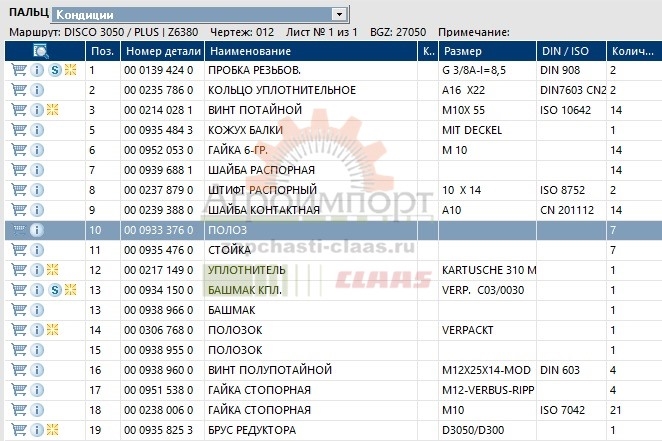Click the S icon on position 1 row
This screenshot has width=662, height=441.
(55, 71)
